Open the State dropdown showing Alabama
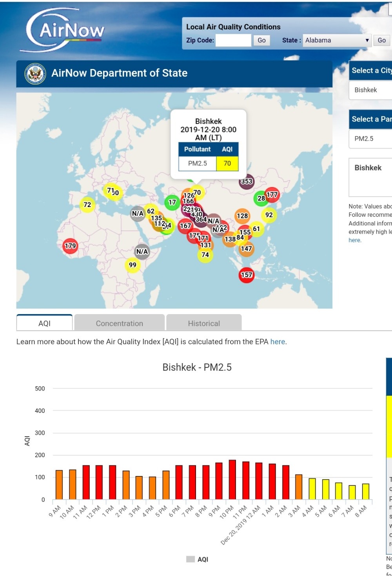This screenshot has height=576, width=392. point(337,40)
